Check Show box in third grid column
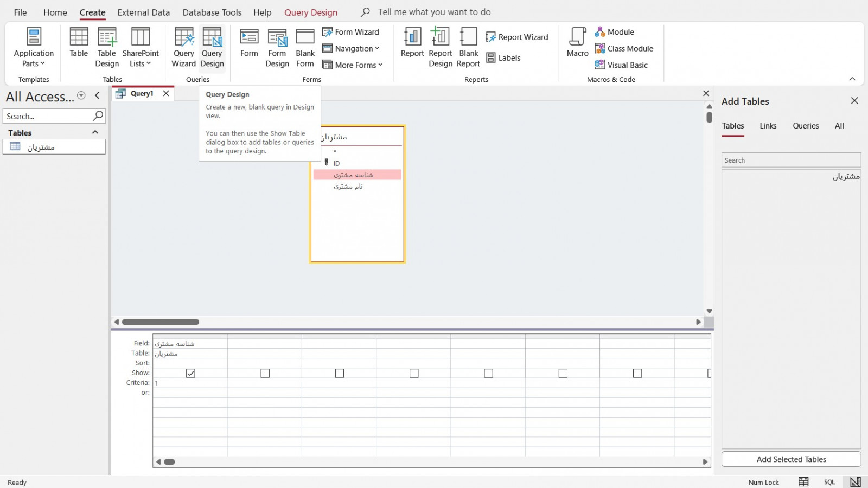This screenshot has height=488, width=868. click(340, 373)
